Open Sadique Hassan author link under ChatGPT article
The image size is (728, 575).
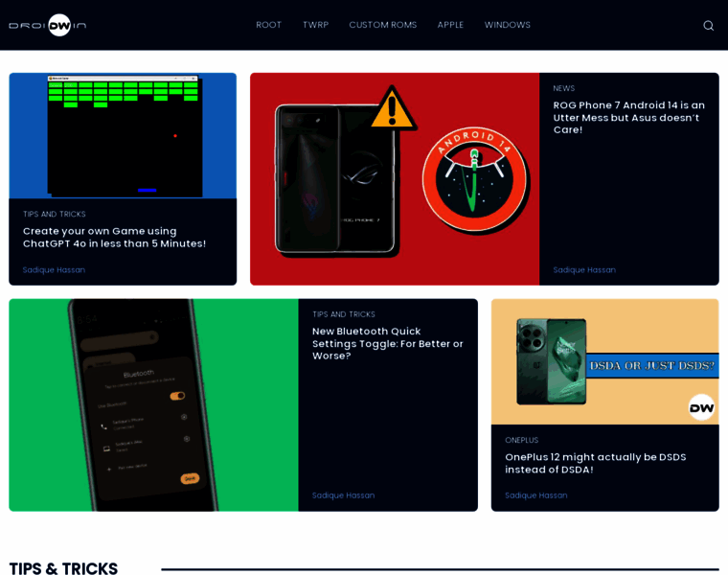pyautogui.click(x=54, y=270)
